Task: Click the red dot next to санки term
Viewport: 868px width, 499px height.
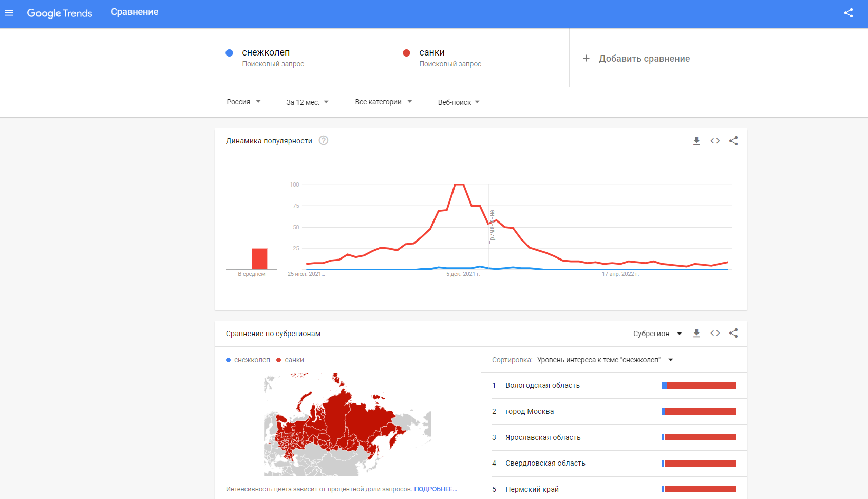Action: [406, 53]
